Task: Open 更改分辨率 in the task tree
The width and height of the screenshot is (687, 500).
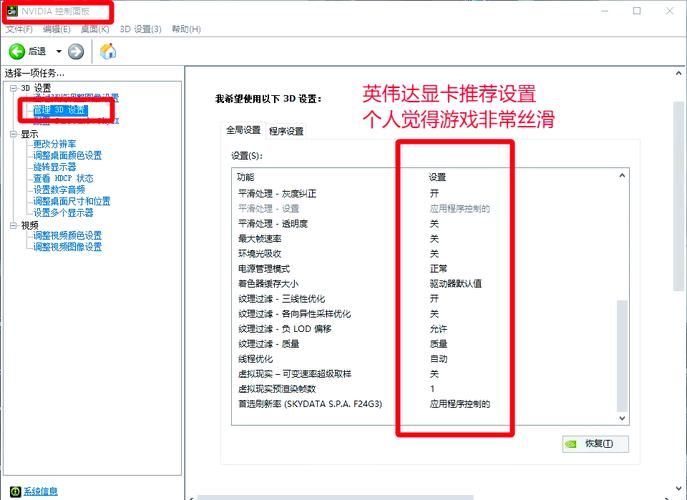Action: click(54, 144)
